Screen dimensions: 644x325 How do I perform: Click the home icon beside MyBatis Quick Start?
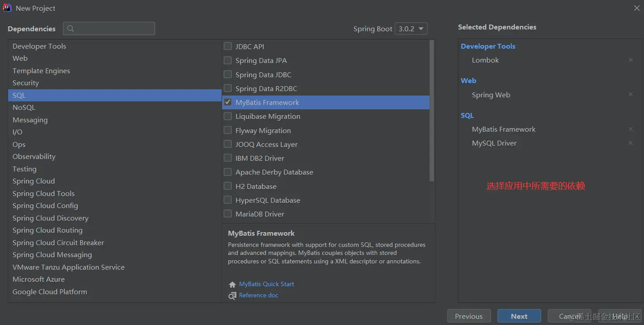click(x=232, y=284)
